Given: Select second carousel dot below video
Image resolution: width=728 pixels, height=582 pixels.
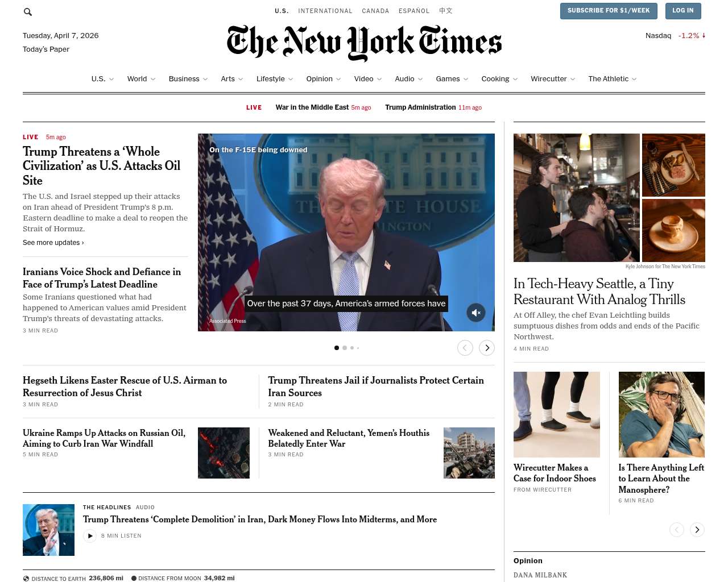Looking at the screenshot, I should (x=345, y=348).
